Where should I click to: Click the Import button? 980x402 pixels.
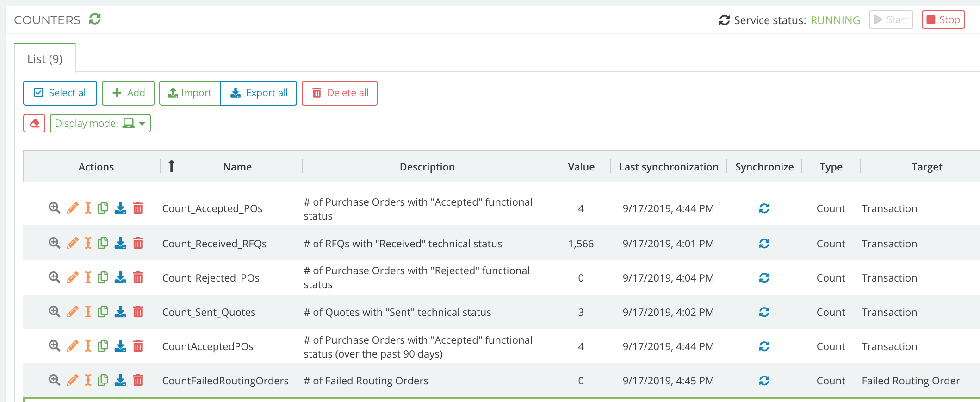point(190,93)
